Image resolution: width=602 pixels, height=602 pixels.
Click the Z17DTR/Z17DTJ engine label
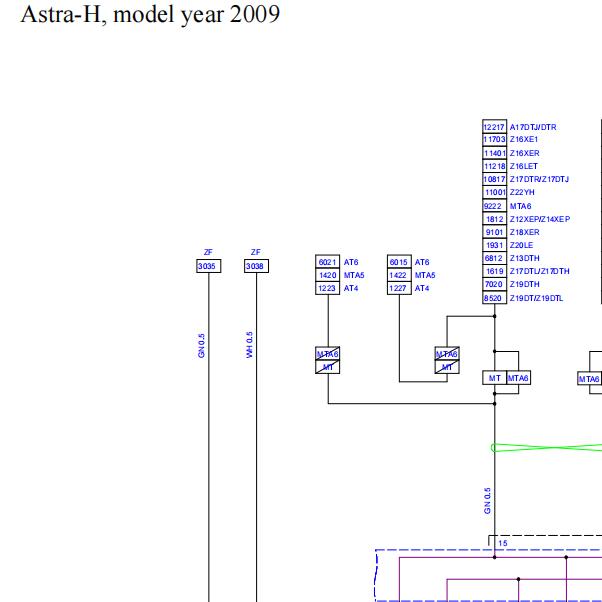pyautogui.click(x=539, y=179)
